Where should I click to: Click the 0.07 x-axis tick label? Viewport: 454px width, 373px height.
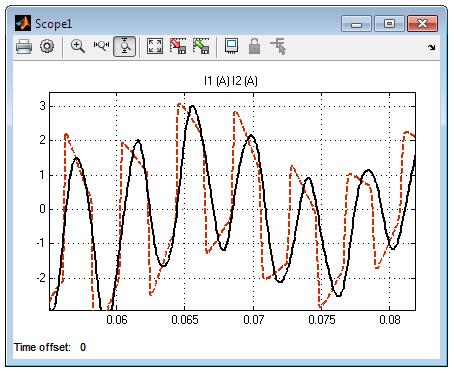point(253,320)
